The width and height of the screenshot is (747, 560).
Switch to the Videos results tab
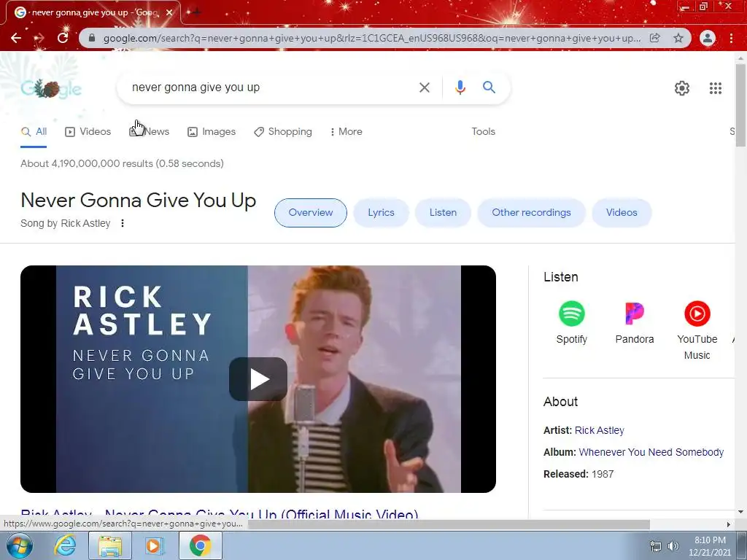[88, 132]
